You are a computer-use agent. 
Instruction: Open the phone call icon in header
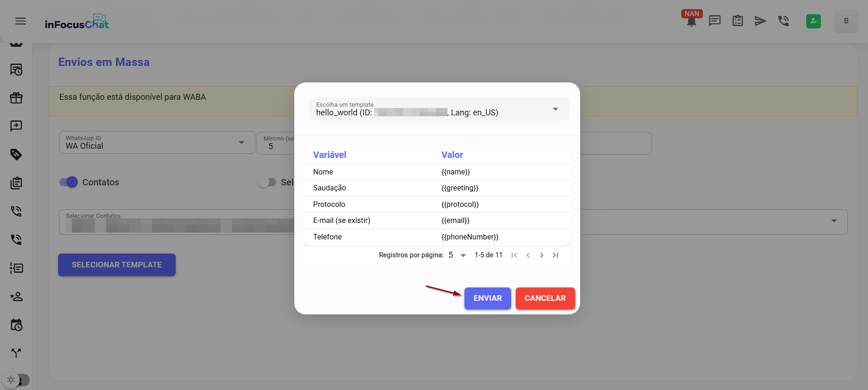tap(783, 21)
